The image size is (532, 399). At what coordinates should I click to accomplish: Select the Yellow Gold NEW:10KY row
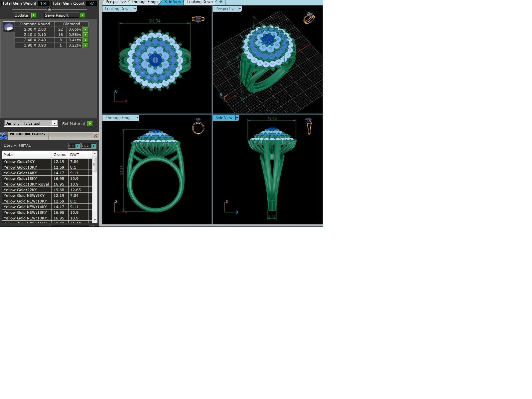point(47,201)
